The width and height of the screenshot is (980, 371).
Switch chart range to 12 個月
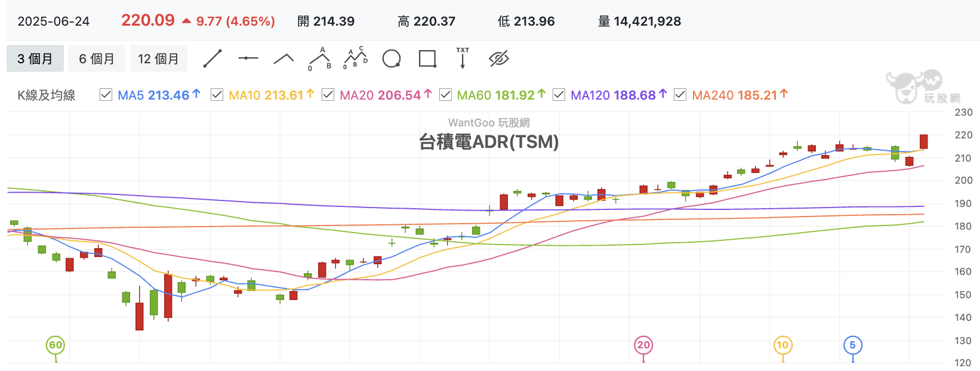[x=158, y=58]
